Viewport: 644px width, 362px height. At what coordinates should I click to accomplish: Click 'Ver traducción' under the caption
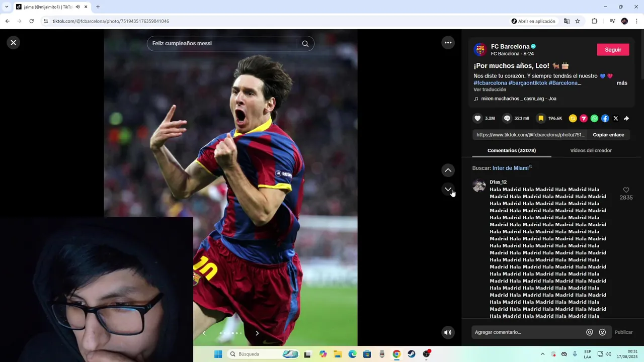point(490,89)
